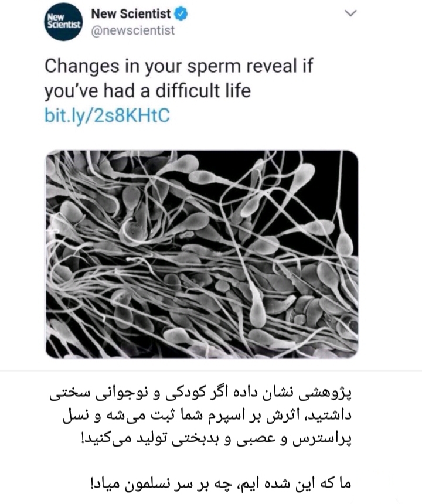Select the word "sperm" in the headline

click(x=214, y=67)
